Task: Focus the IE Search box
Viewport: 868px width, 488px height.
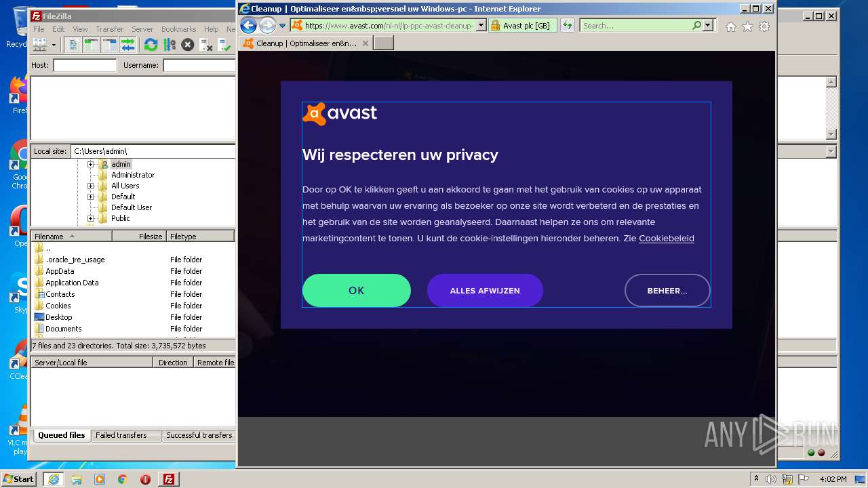Action: 636,26
